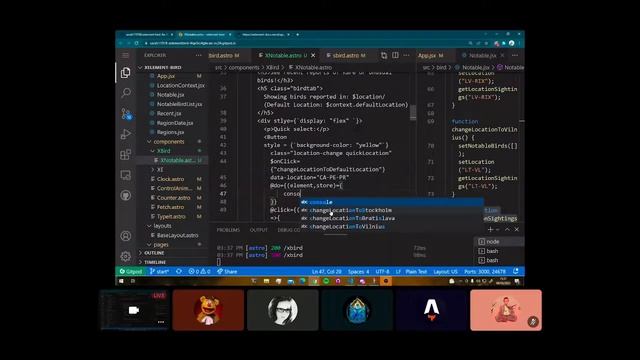Click Spaces: 4 indentation setting
The image size is (640, 360).
pyautogui.click(x=358, y=271)
